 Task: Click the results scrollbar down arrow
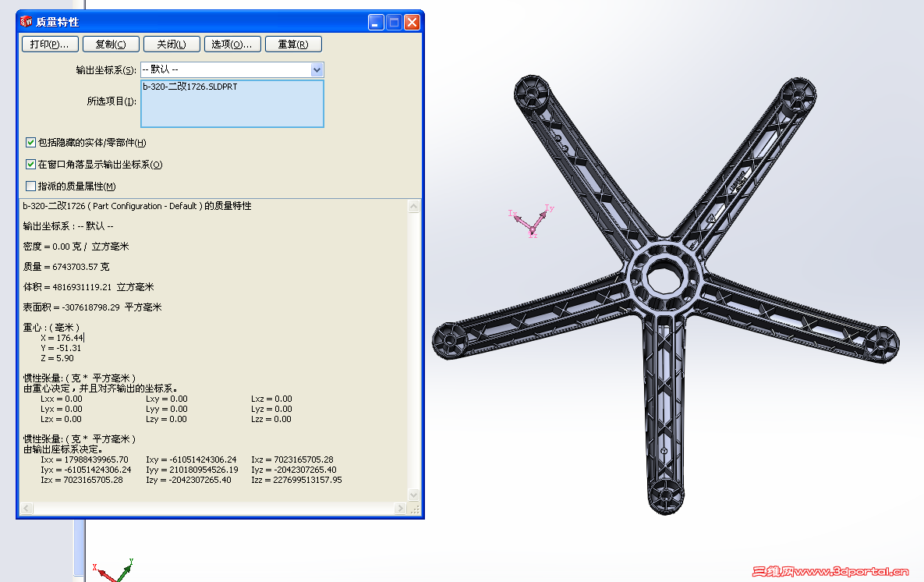pyautogui.click(x=414, y=495)
